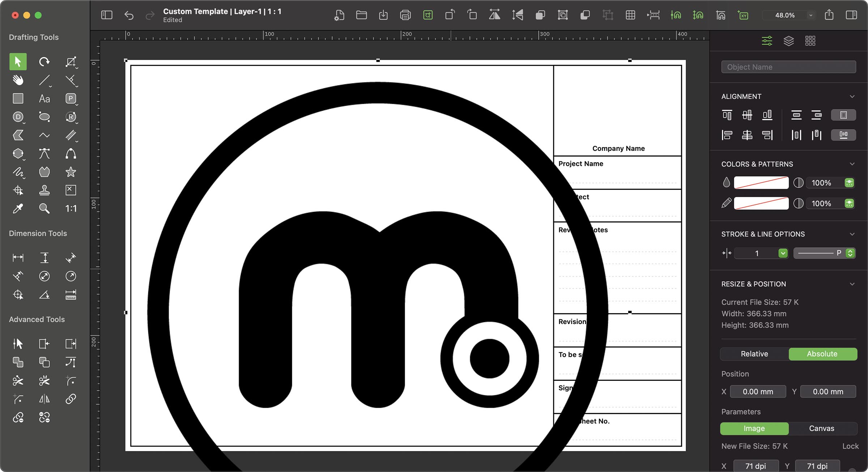
Task: Select Absolute position mode
Action: 822,354
